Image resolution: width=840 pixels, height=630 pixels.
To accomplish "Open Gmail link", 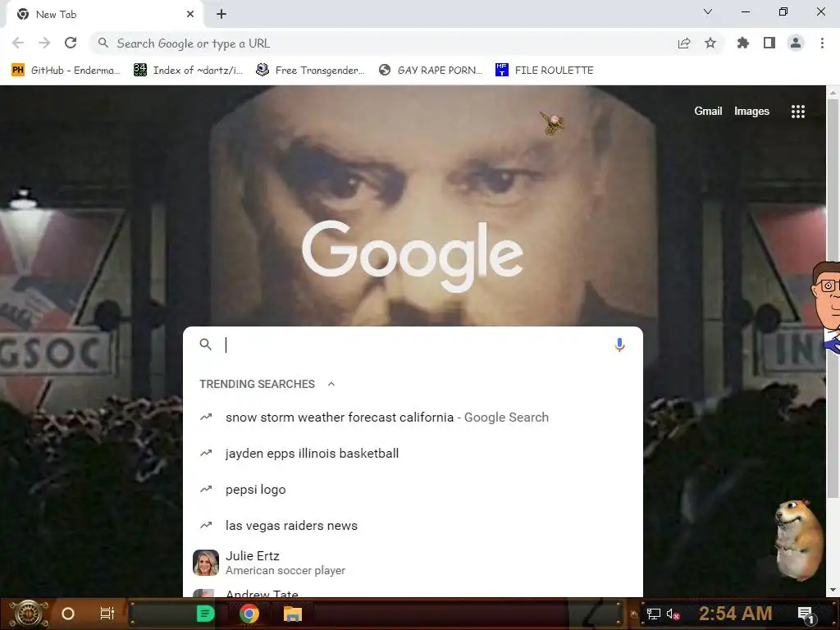I will pos(708,111).
